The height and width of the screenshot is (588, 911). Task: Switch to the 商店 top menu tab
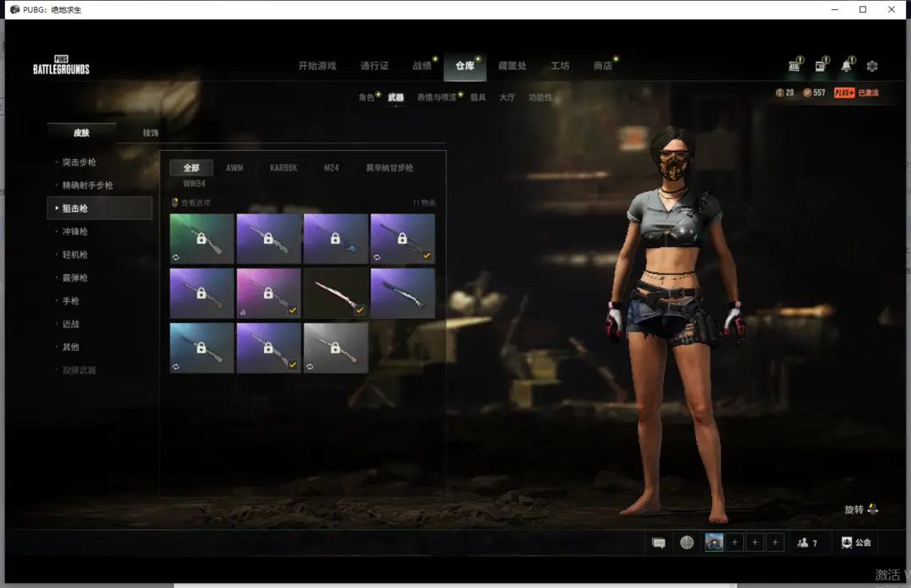click(602, 66)
